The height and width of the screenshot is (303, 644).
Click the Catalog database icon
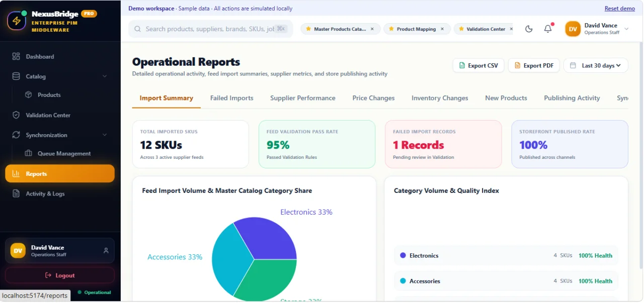point(16,76)
